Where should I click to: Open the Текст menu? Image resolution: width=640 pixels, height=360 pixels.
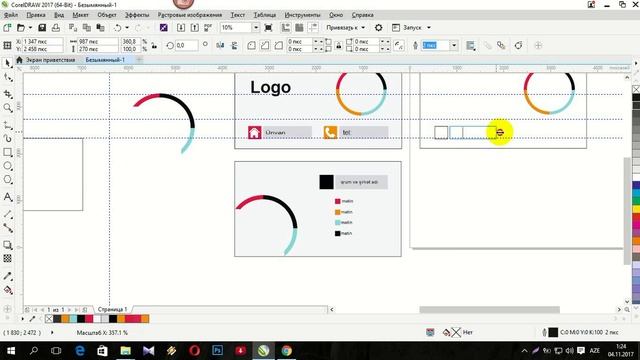tap(238, 15)
